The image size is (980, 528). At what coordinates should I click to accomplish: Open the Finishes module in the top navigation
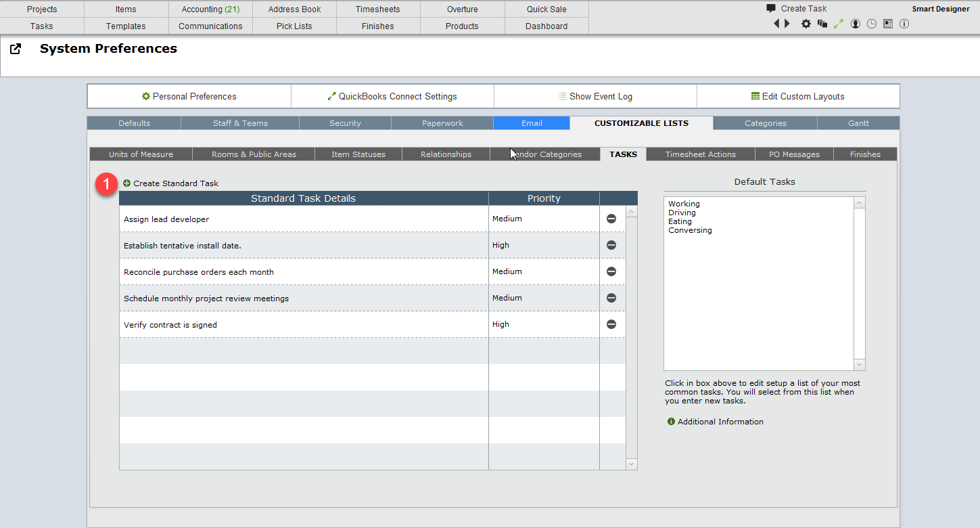(378, 26)
